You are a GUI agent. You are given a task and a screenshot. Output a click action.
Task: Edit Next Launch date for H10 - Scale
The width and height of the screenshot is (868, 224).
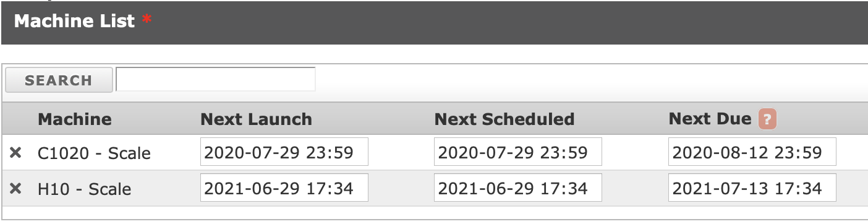[x=284, y=188]
